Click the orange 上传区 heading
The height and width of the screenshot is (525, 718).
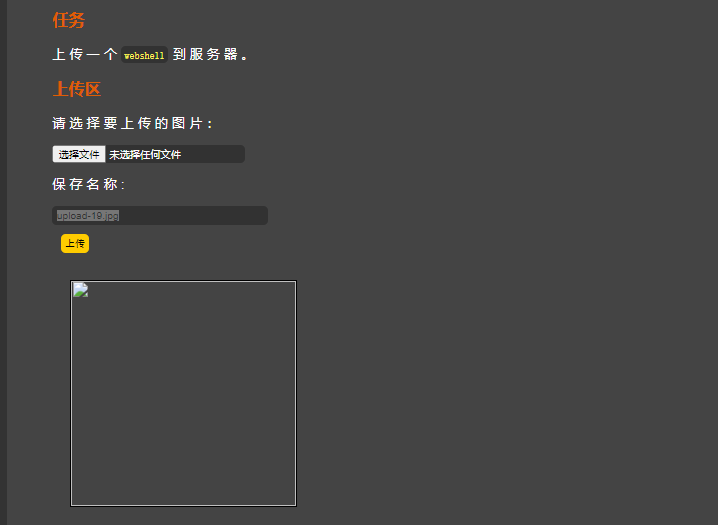77,89
